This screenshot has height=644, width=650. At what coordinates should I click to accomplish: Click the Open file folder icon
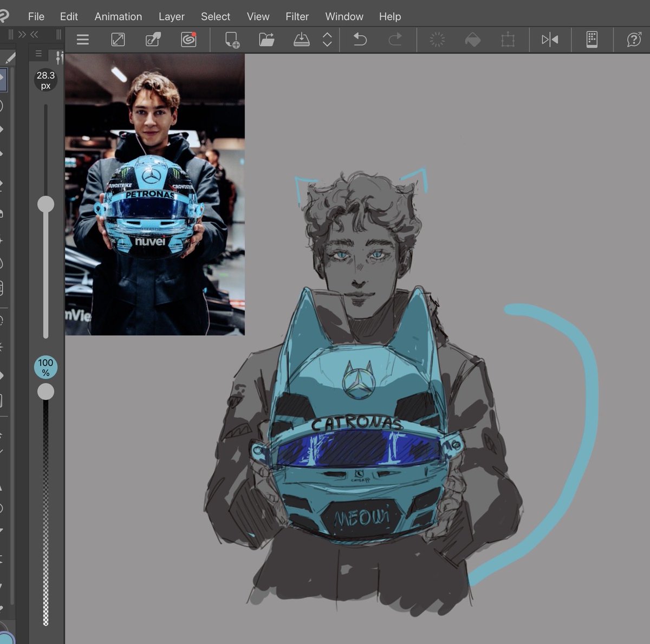click(x=266, y=40)
